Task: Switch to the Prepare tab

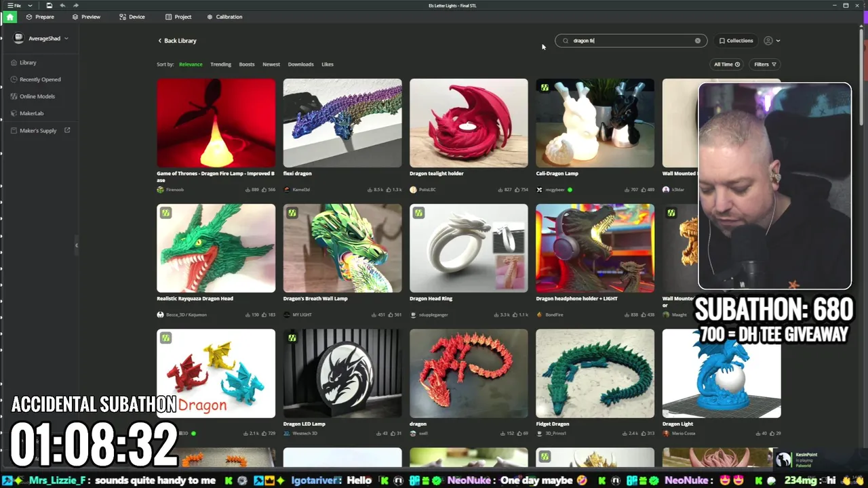Action: 40,17
